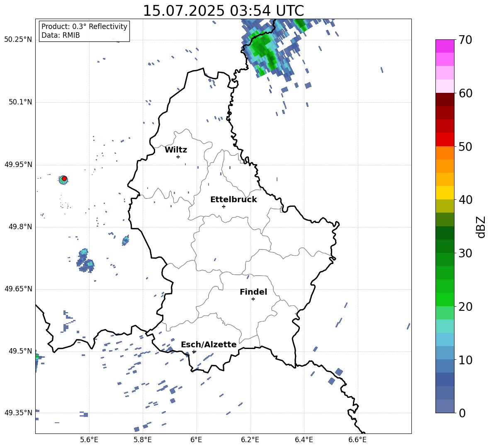Viewport: 491px width, 448px height.
Task: Click the dBZ colorbar axis label
Action: click(x=481, y=227)
